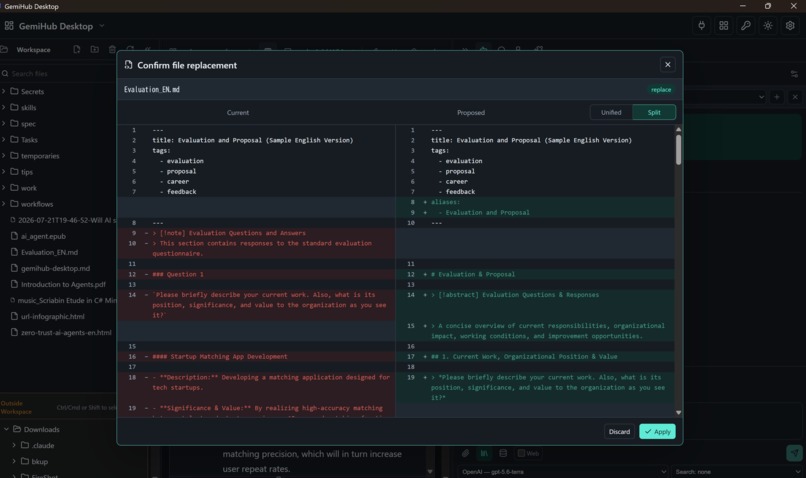Expand the bkup folder
Screen dimensions: 806x478
pos(14,461)
